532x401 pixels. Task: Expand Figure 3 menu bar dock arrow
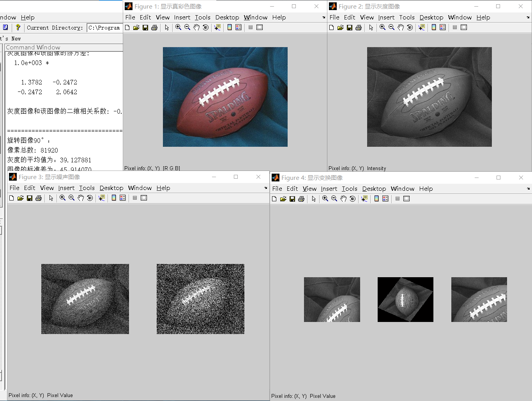coord(265,188)
